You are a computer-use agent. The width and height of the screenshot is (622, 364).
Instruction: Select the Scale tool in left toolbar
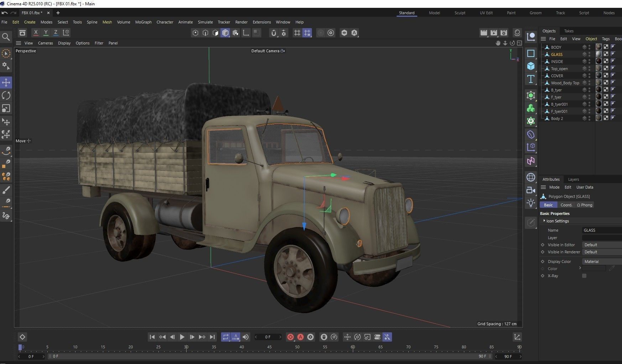[x=6, y=109]
